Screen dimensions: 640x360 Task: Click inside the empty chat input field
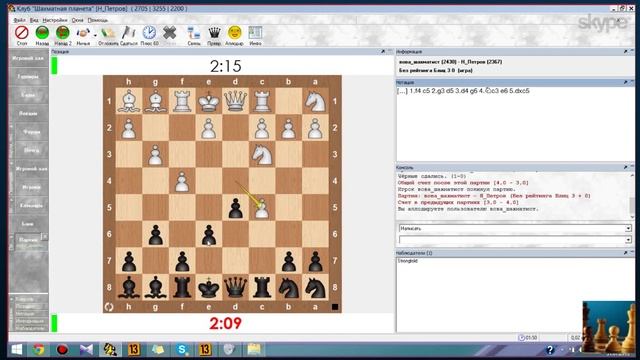[x=512, y=240]
